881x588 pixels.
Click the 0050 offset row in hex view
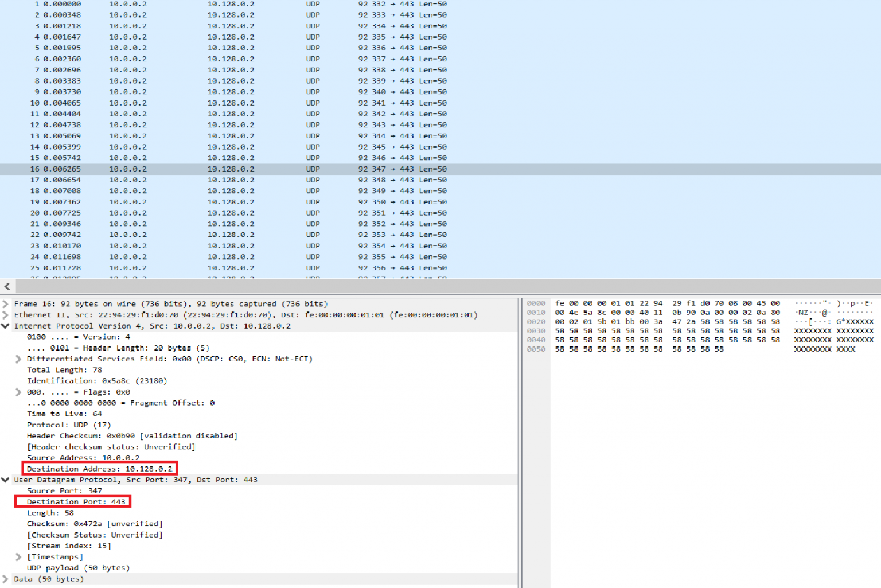[x=536, y=349]
